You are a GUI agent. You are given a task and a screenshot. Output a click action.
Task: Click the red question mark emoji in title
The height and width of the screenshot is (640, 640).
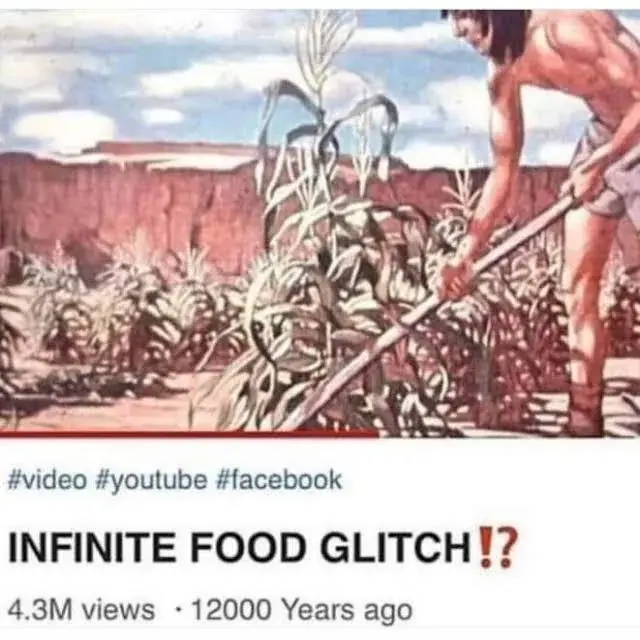[x=507, y=548]
